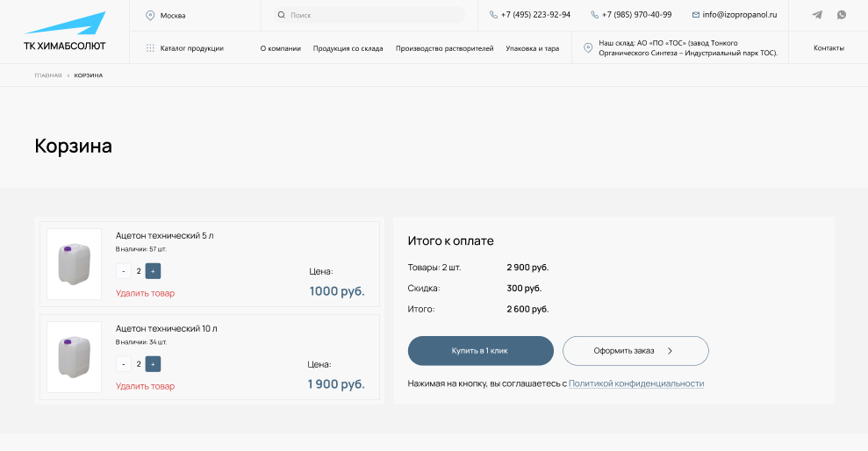Viewport: 868px width, 451px height.
Task: Open the Каталог продукции menu
Action: pos(191,48)
